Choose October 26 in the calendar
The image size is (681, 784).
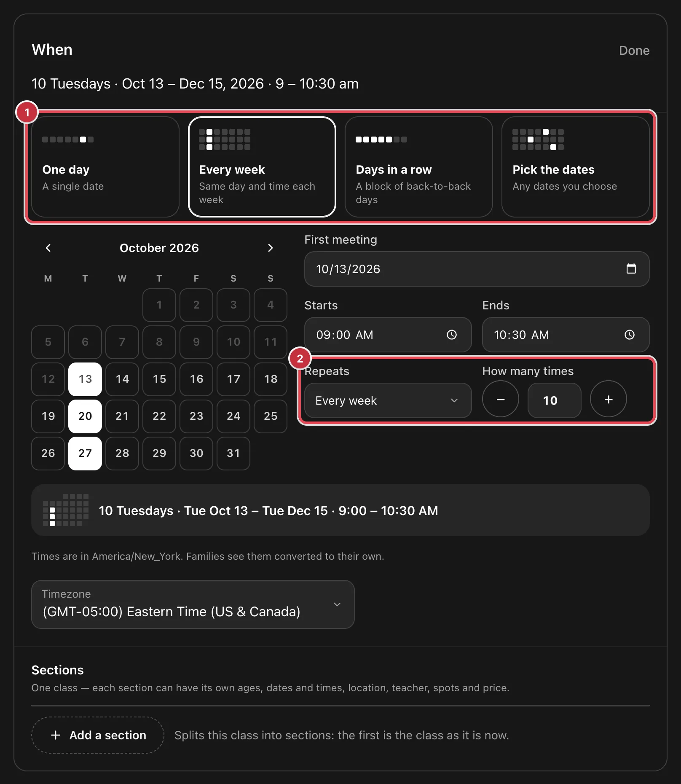(48, 453)
